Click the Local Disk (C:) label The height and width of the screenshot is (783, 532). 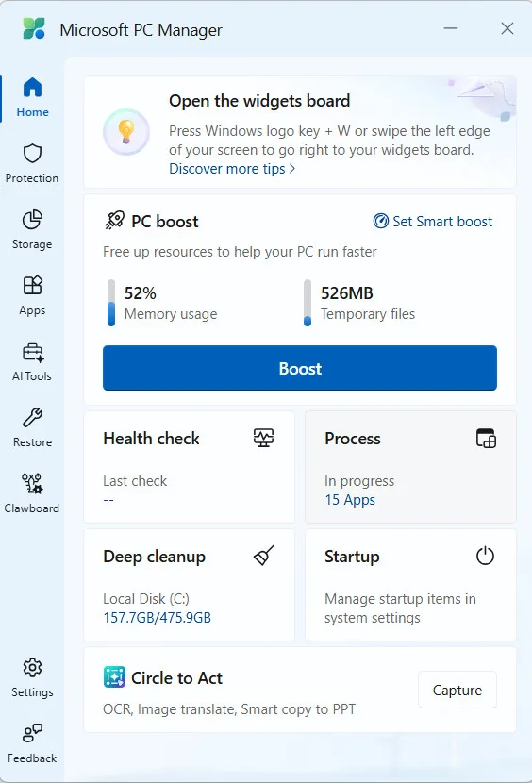[146, 599]
